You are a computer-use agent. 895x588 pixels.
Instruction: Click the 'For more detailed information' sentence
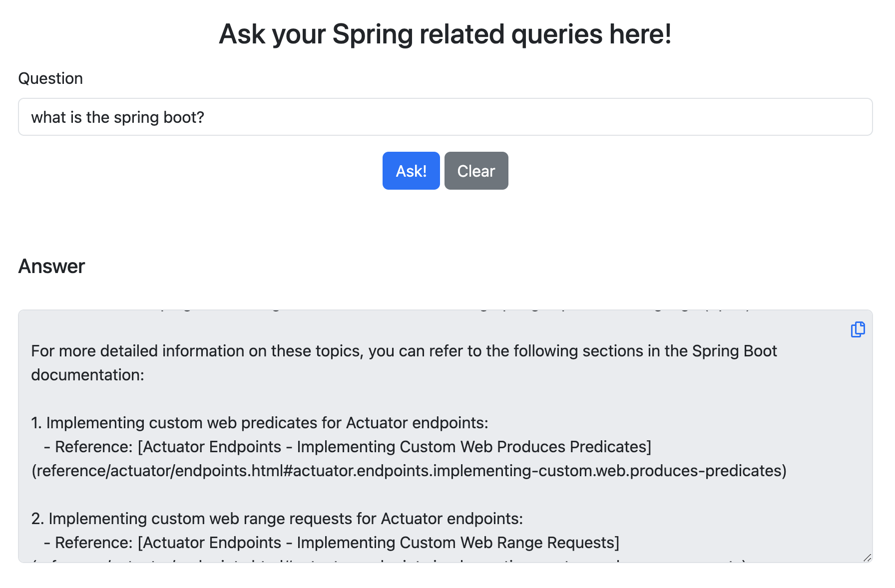(x=404, y=351)
